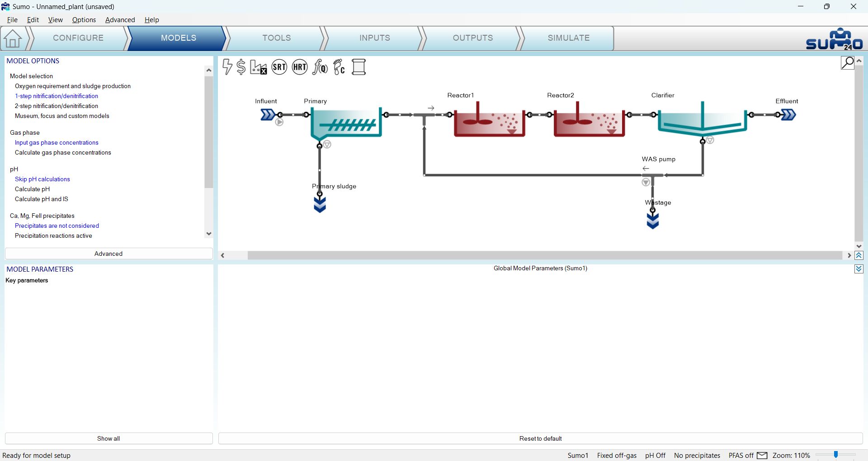Choose the Calculate pH and IS option
This screenshot has width=868, height=461.
[42, 199]
